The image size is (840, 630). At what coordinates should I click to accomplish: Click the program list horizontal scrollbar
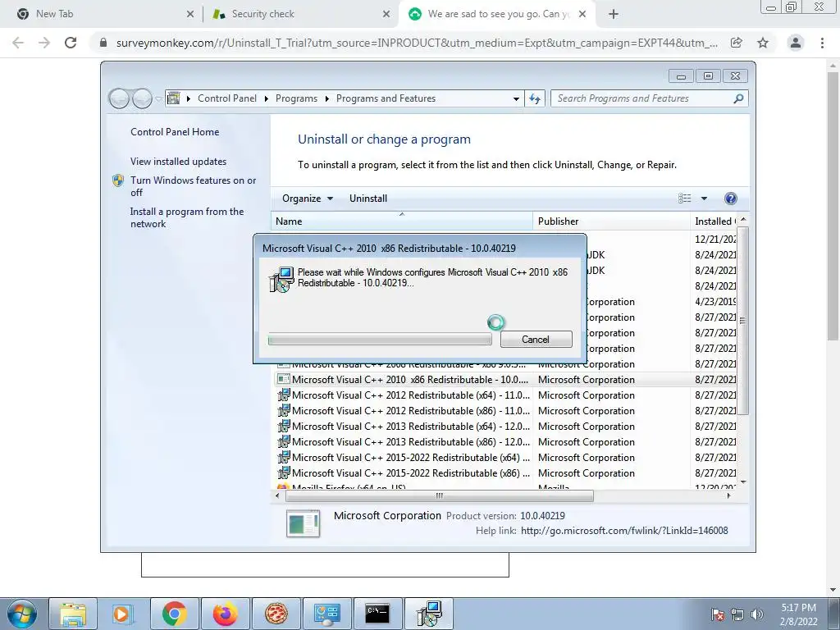click(440, 496)
